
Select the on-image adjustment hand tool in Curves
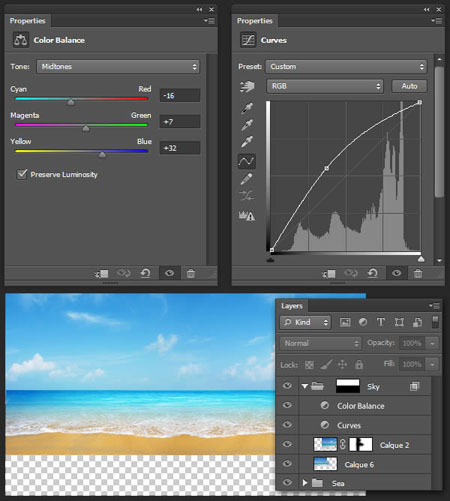[x=247, y=87]
